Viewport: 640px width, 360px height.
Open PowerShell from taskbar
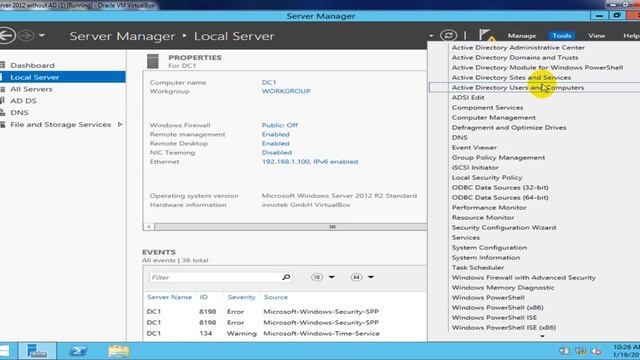pyautogui.click(x=78, y=351)
